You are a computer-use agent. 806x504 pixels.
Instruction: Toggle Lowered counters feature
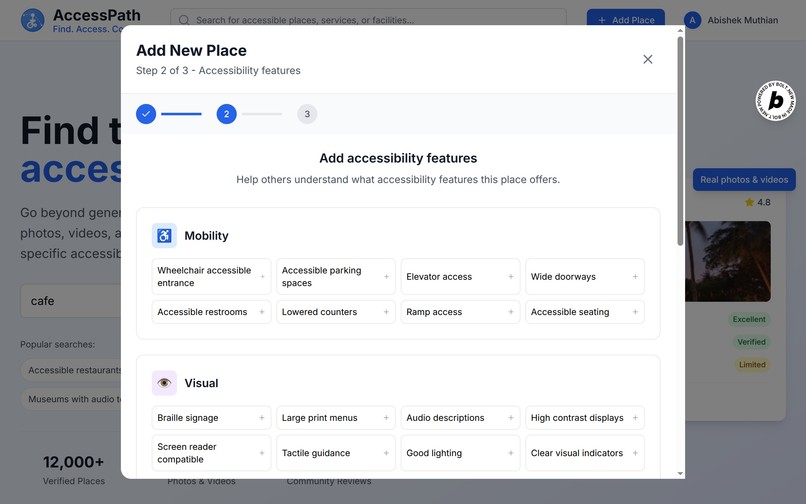(336, 312)
